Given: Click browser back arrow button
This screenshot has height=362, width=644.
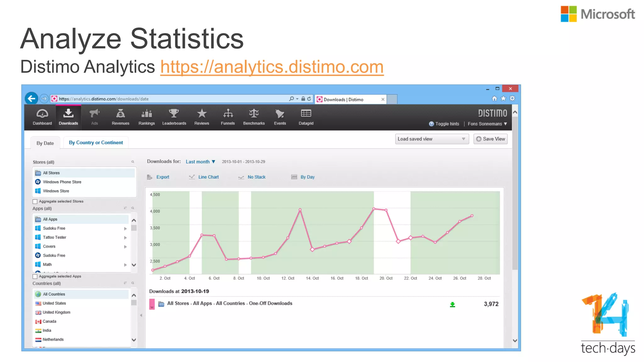Looking at the screenshot, I should [31, 99].
